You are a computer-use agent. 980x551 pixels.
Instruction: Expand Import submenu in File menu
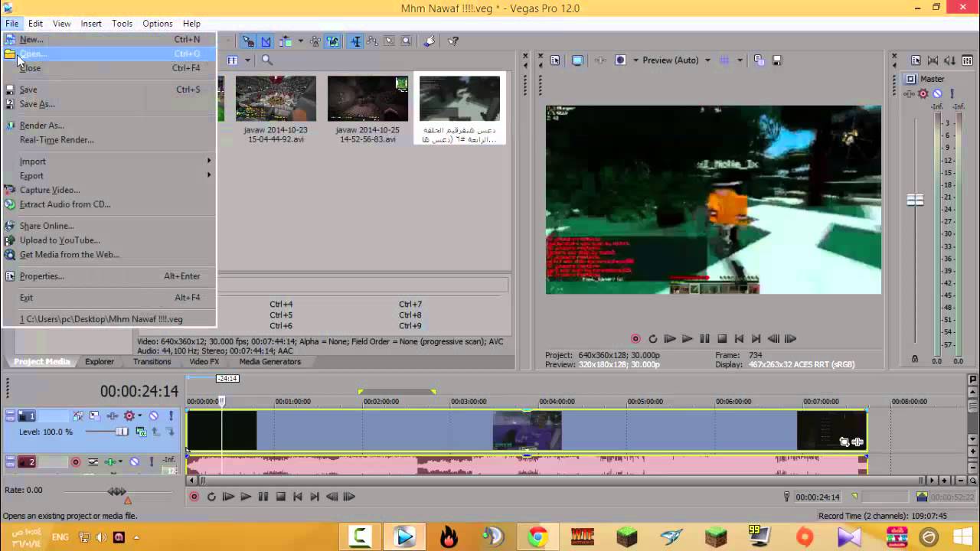pyautogui.click(x=109, y=161)
